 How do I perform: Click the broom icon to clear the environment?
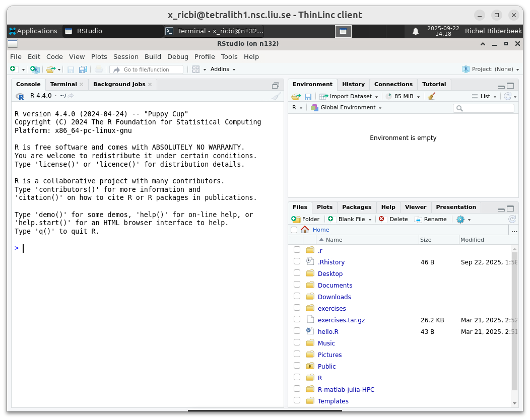coord(432,96)
